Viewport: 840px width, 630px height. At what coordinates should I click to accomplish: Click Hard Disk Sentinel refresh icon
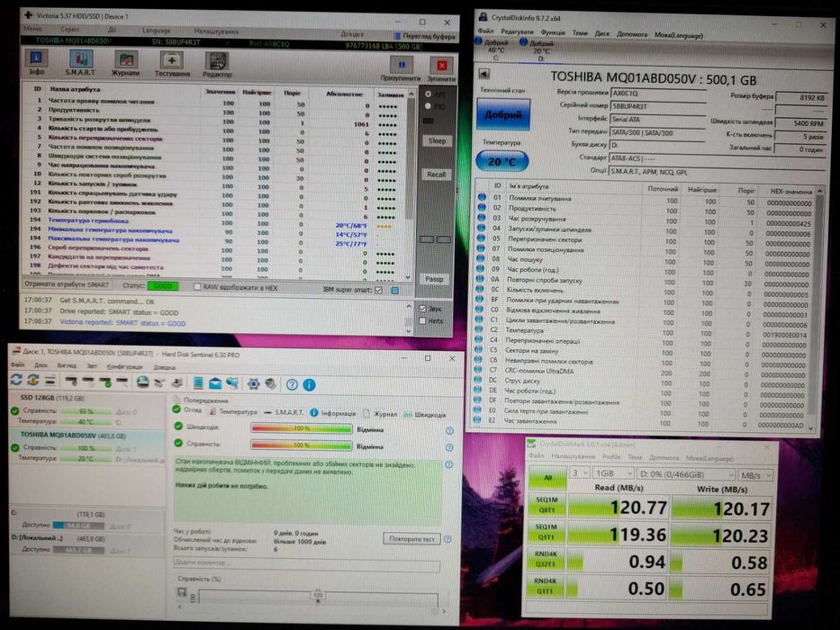pos(16,380)
